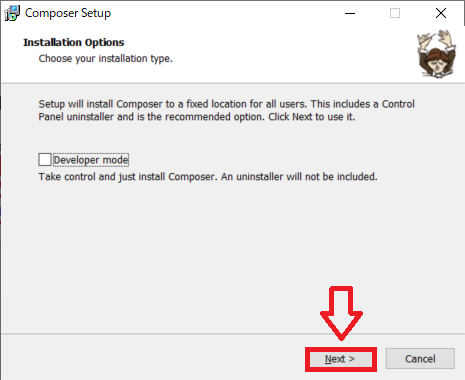Image resolution: width=465 pixels, height=380 pixels.
Task: Click the 'Take control and just install Composer' description
Action: (x=208, y=177)
